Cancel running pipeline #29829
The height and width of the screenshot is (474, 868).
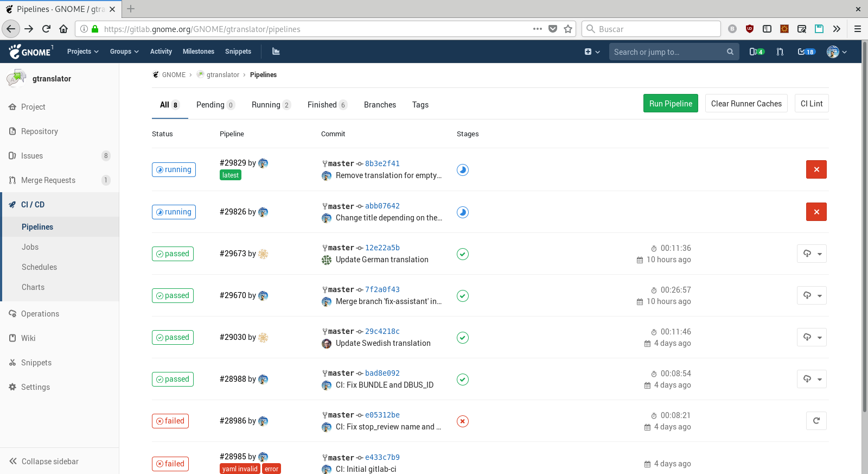816,169
